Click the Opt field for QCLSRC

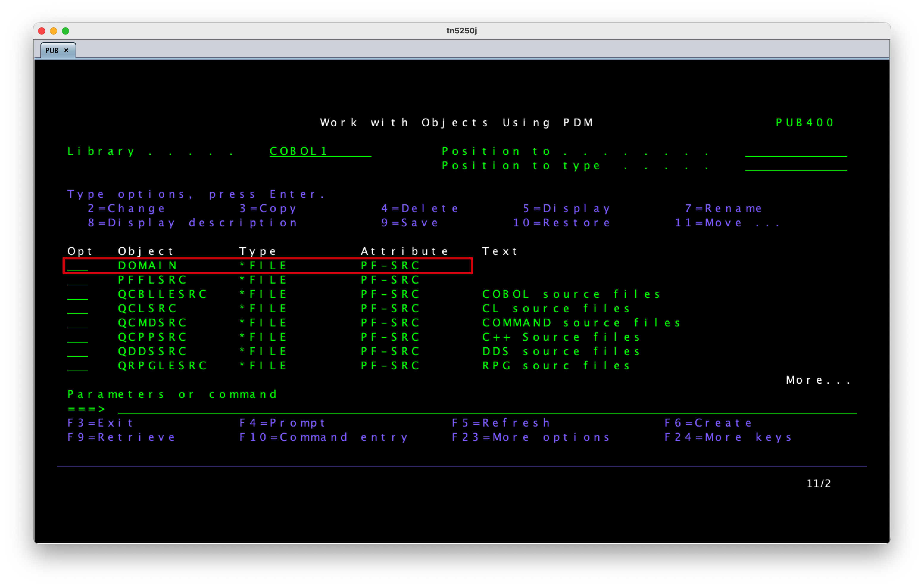pos(77,308)
